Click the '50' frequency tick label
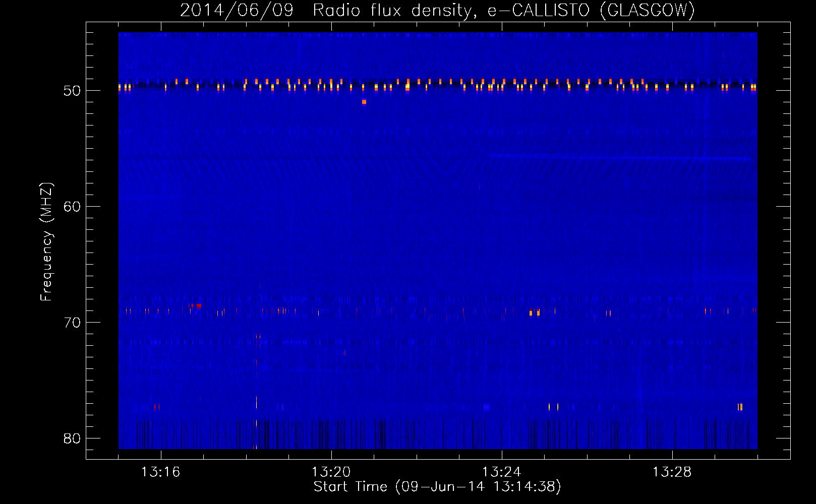The image size is (816, 504). 73,91
